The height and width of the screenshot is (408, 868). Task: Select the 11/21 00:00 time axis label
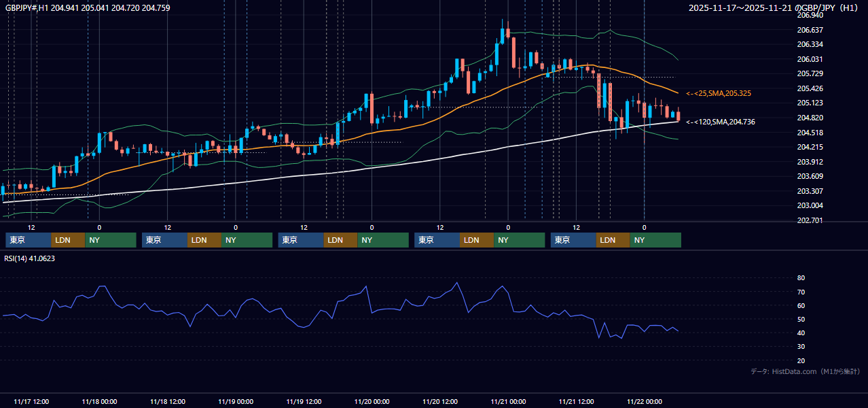[509, 401]
